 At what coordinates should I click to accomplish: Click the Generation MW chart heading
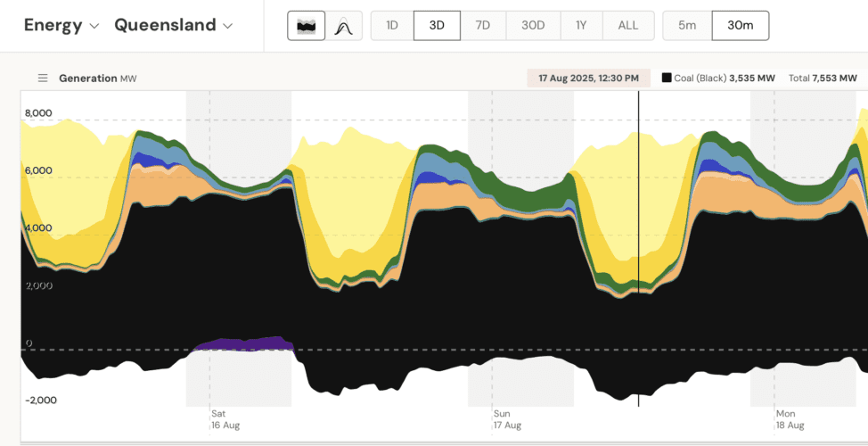click(97, 78)
